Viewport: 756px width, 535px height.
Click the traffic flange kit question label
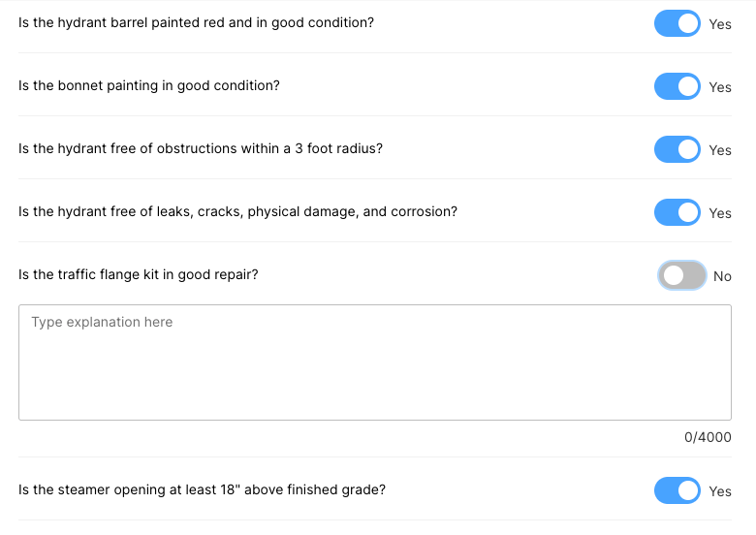point(139,274)
